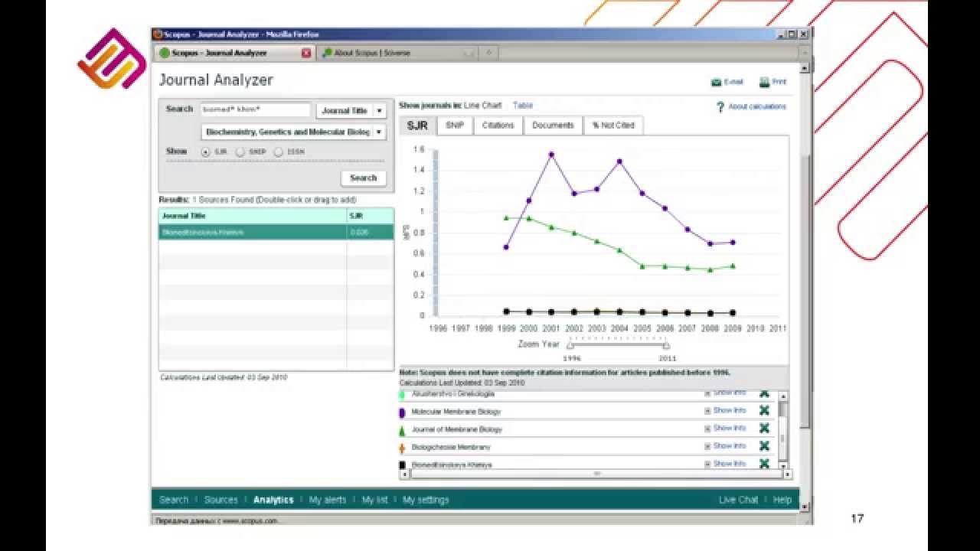Open the % Not Cited tab
980x551 pixels.
click(x=613, y=126)
